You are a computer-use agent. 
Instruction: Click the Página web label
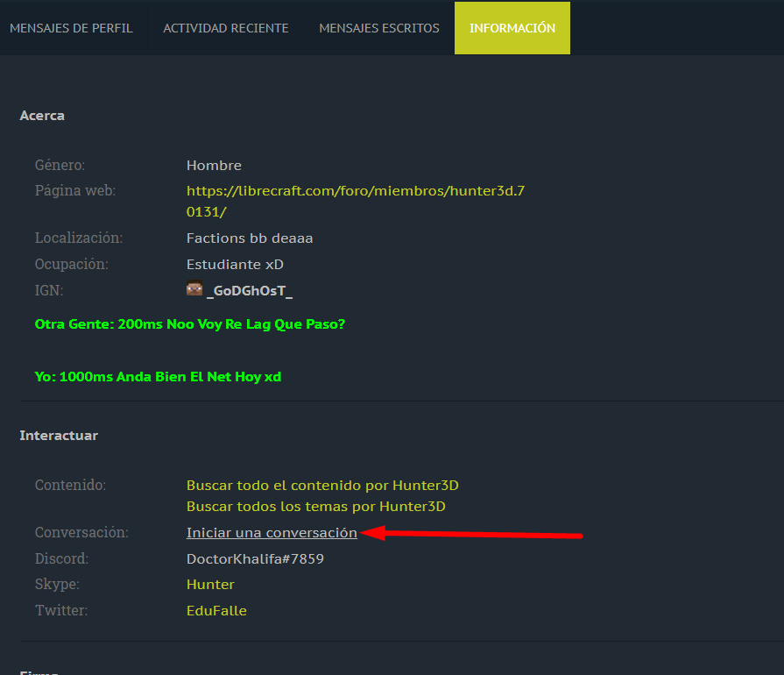(75, 190)
